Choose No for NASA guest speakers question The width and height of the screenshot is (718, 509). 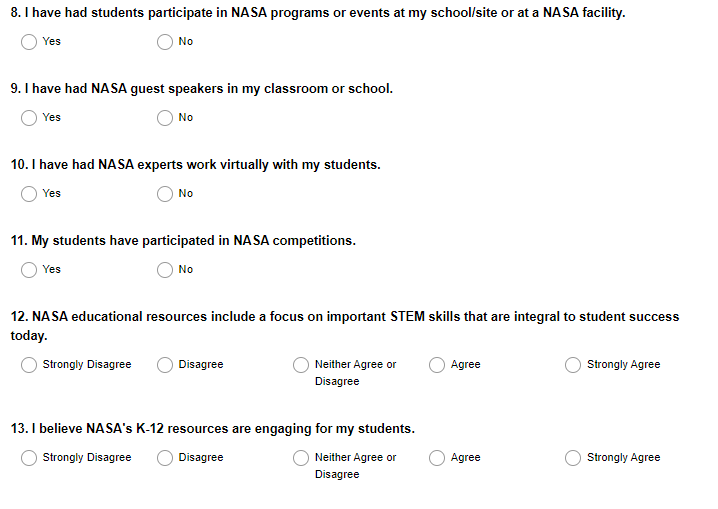[166, 118]
